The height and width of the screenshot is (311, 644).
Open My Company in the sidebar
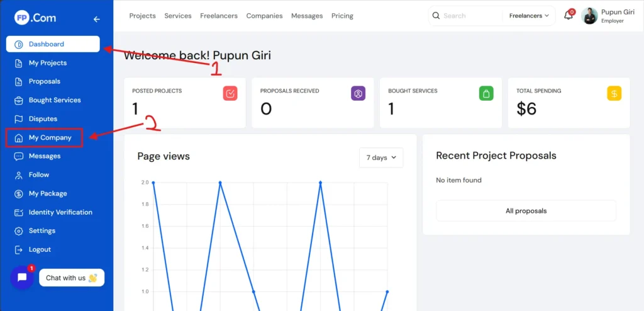50,138
